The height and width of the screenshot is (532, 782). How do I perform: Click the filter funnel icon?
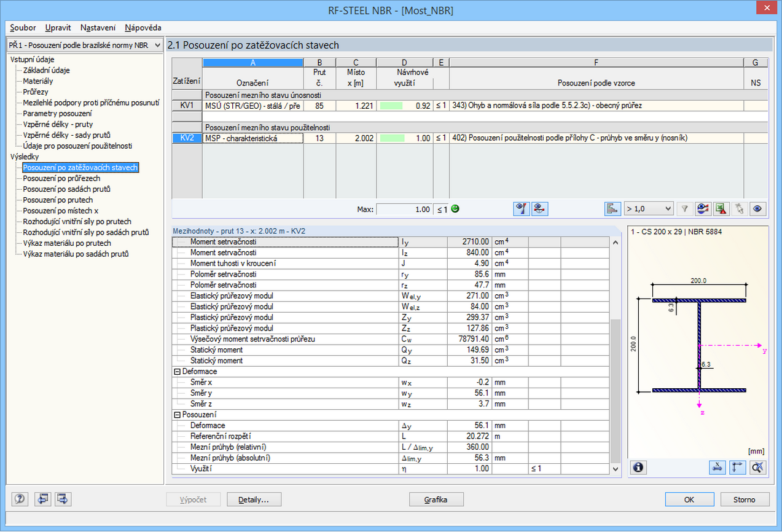pyautogui.click(x=684, y=209)
